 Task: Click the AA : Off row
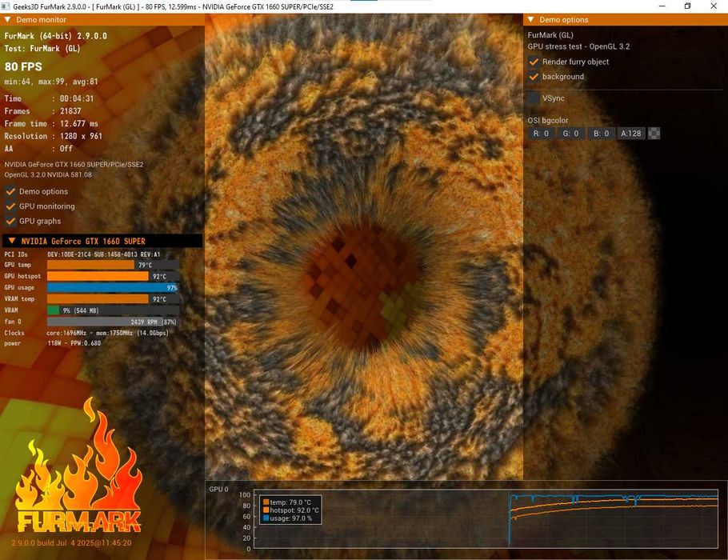click(x=38, y=149)
